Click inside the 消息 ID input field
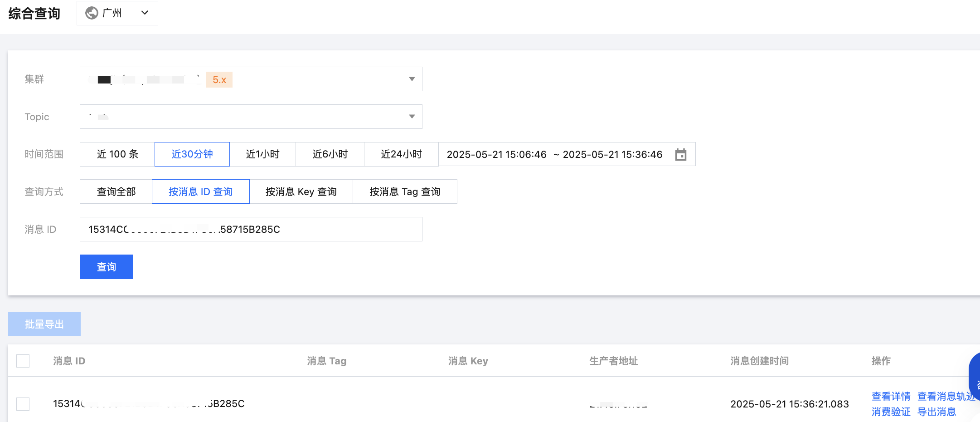 (x=251, y=229)
